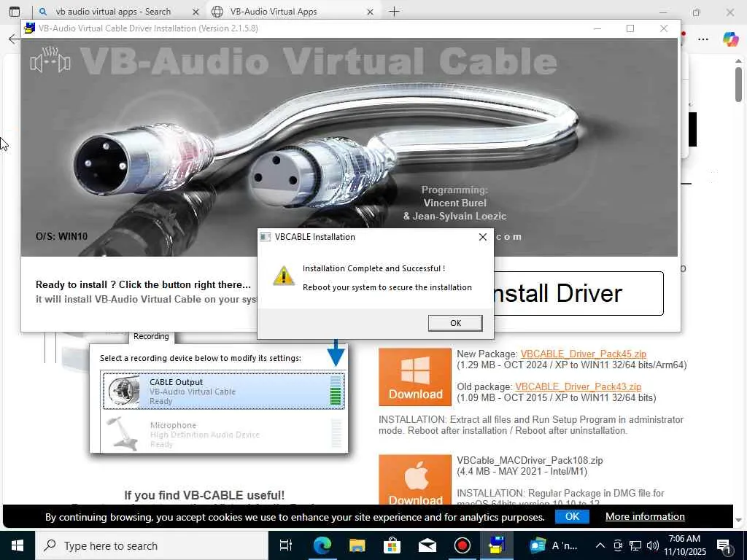Screen dimensions: 747x560
Task: Open Edge tab actions menu icon
Action: tap(15, 12)
